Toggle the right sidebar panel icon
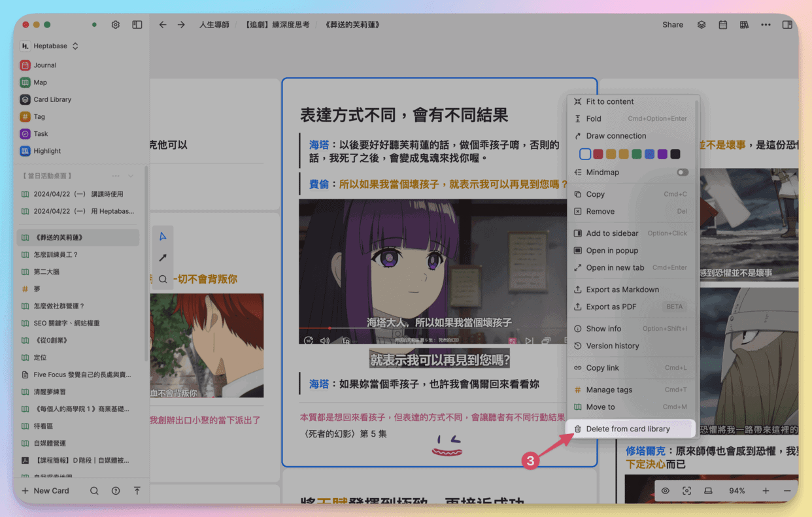812x517 pixels. click(x=787, y=25)
